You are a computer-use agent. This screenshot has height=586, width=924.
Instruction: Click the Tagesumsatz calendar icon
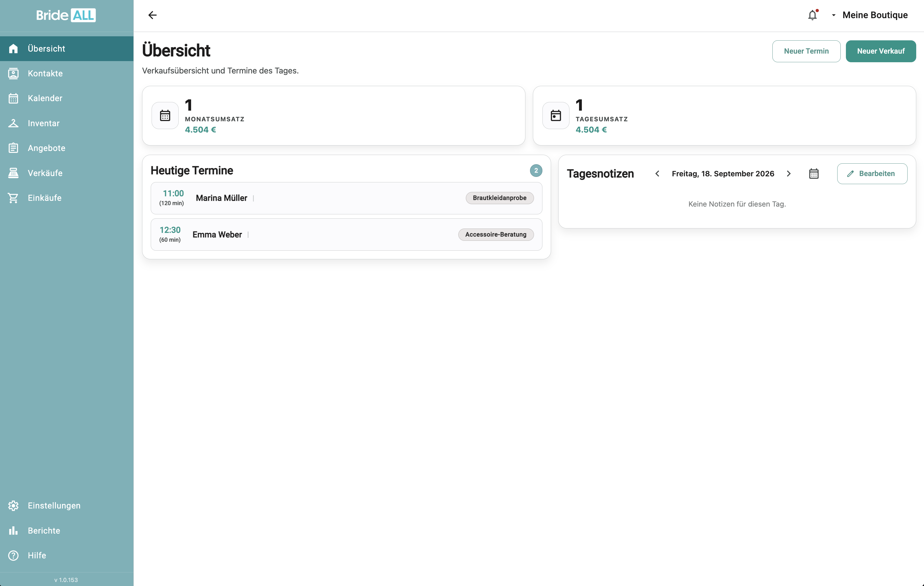556,116
